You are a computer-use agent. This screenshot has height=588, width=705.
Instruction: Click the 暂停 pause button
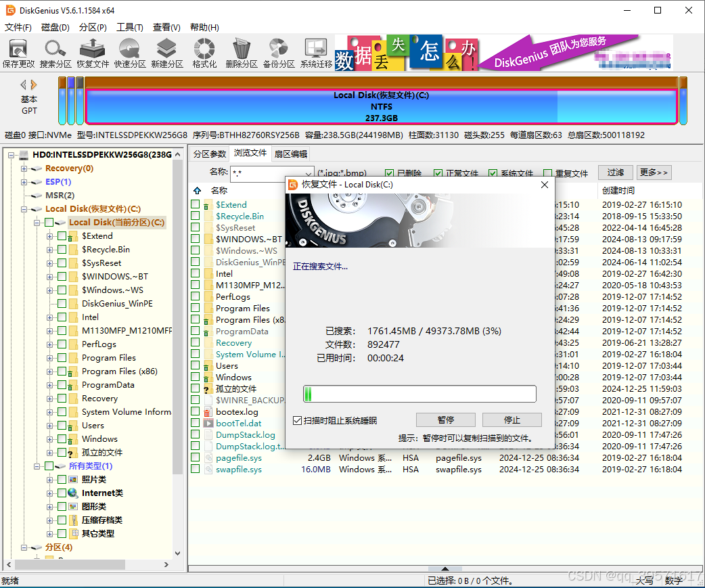446,420
